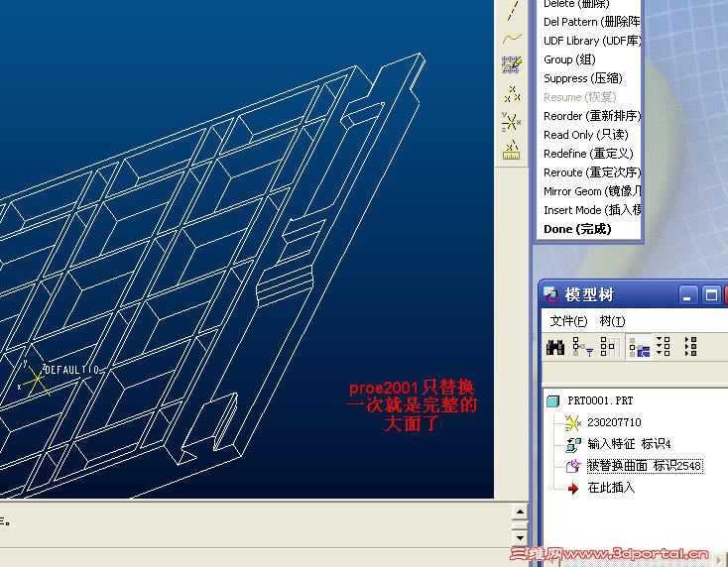
Task: Click DEFAULT coordinate system label in viewport
Action: [x=72, y=370]
